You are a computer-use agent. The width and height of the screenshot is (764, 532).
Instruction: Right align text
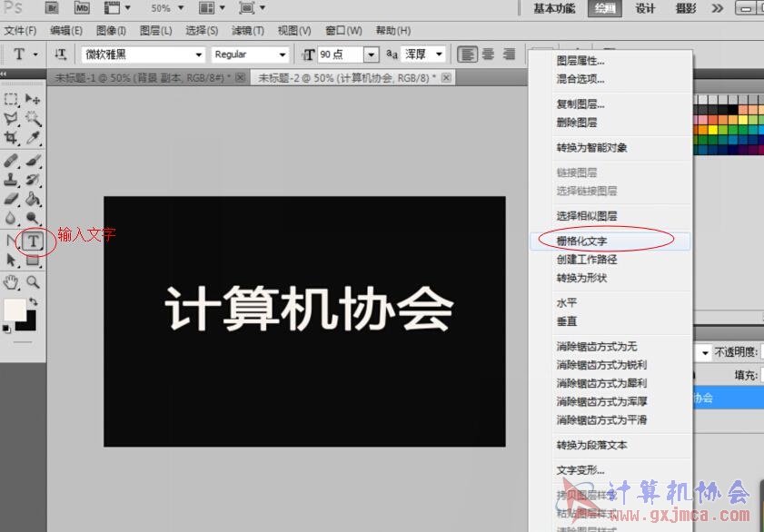click(x=509, y=54)
